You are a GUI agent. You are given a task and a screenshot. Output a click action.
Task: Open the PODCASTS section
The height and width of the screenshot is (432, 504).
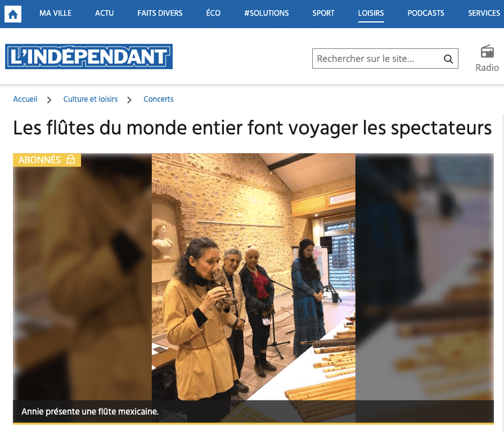coord(426,13)
